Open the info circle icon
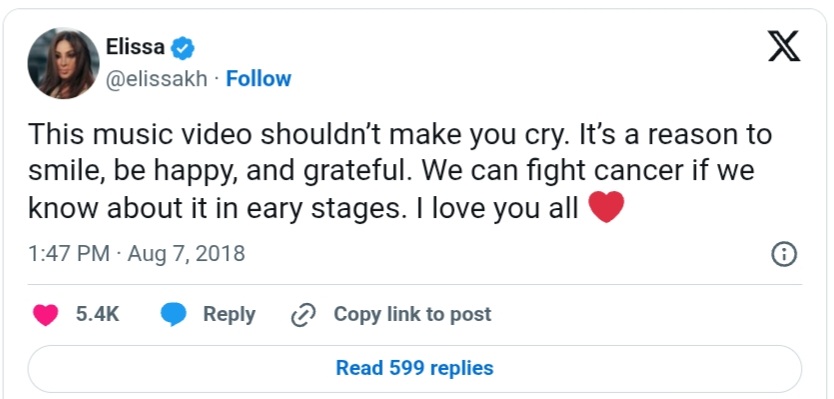Screen dimensions: 834x399 click(x=784, y=255)
